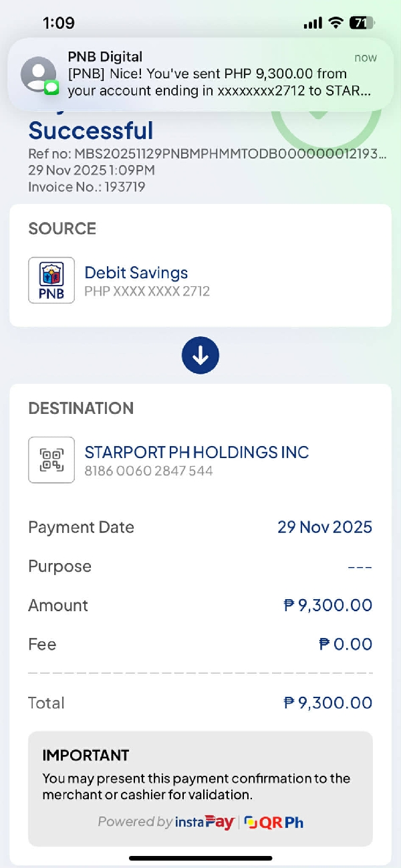Tap the IMPORTANT notice box

200,788
